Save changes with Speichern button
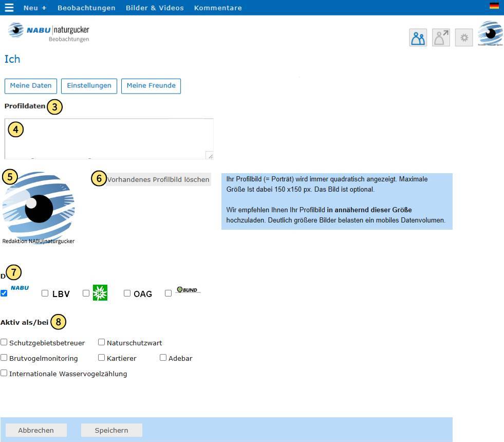Image resolution: width=504 pixels, height=442 pixels. 111,430
